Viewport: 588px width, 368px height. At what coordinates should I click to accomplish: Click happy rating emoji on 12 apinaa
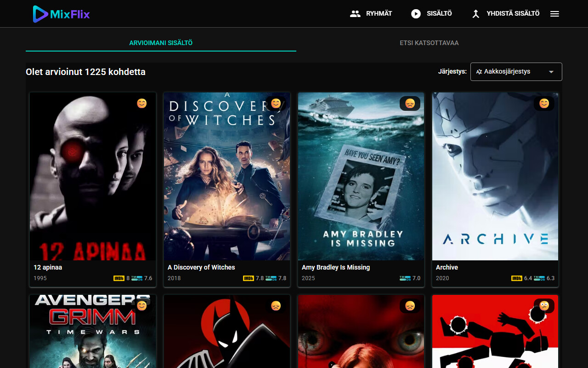pyautogui.click(x=142, y=103)
